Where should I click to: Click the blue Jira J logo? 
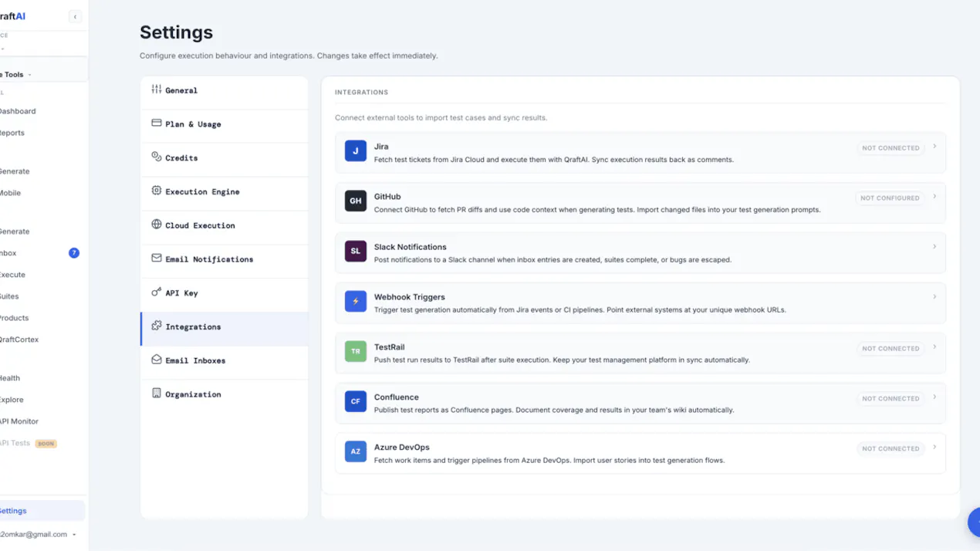tap(356, 151)
